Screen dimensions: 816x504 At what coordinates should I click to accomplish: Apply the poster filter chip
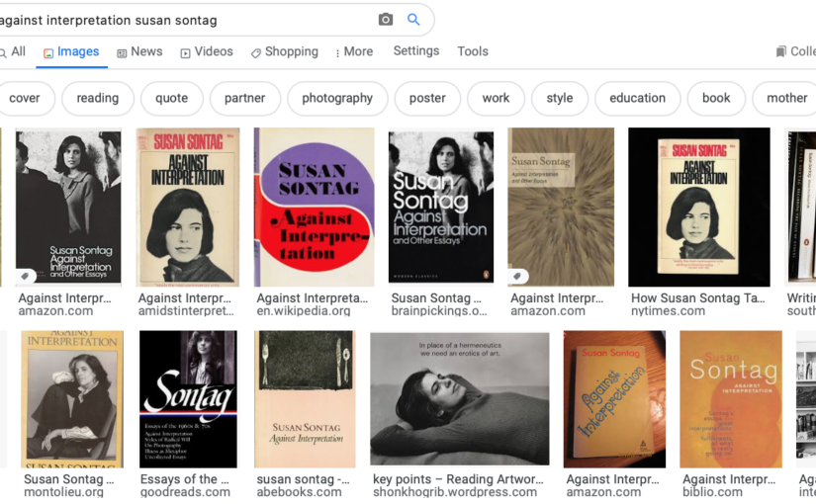(x=427, y=98)
